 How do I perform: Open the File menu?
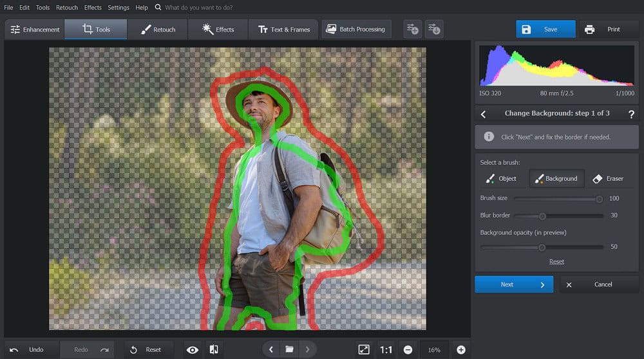pos(8,7)
